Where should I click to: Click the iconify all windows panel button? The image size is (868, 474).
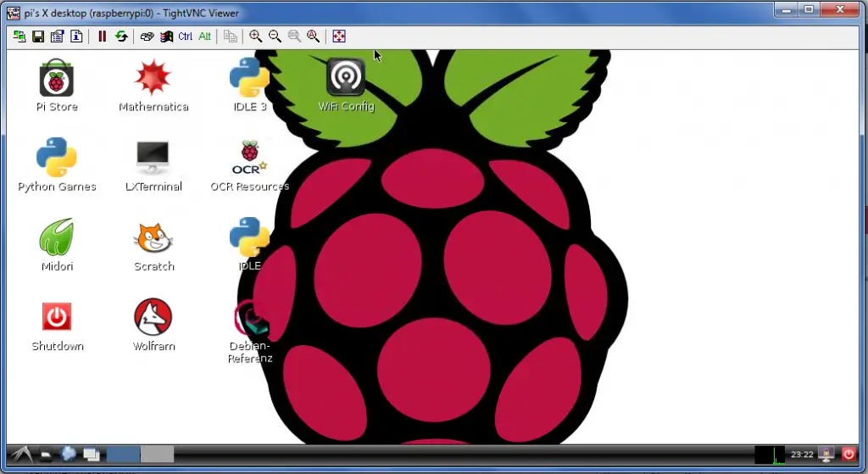point(92,455)
